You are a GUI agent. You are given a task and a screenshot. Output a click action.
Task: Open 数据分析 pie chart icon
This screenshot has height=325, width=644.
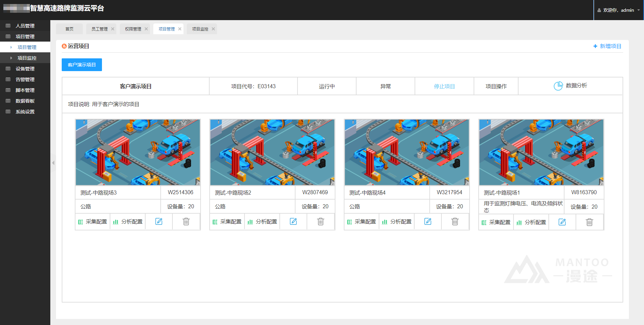point(558,86)
